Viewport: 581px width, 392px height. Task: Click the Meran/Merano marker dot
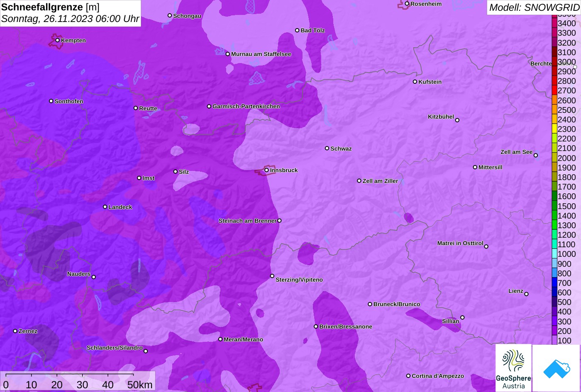coord(220,339)
